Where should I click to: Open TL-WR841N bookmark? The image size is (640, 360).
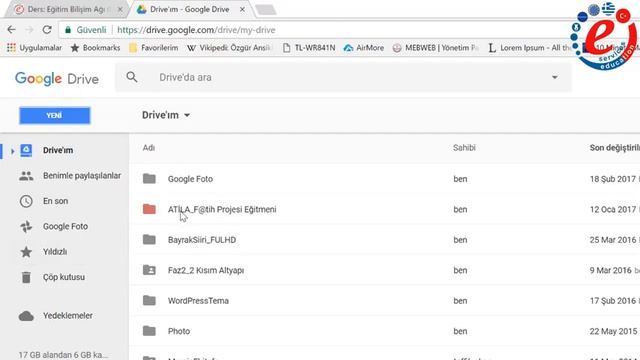pos(309,48)
